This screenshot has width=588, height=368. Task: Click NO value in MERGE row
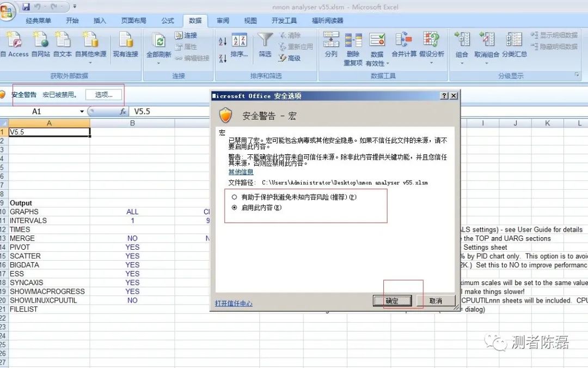(132, 238)
